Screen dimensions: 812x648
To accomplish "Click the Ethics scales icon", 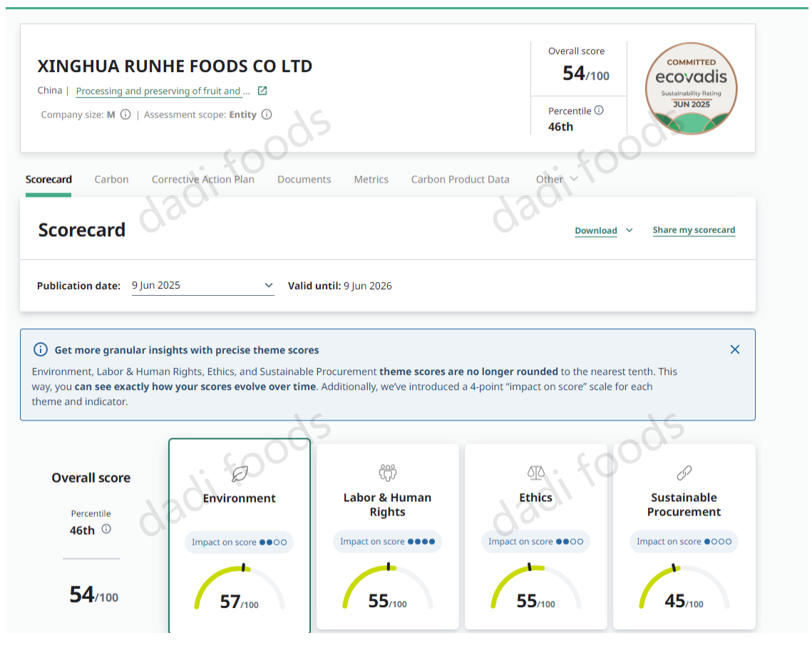I will click(535, 472).
